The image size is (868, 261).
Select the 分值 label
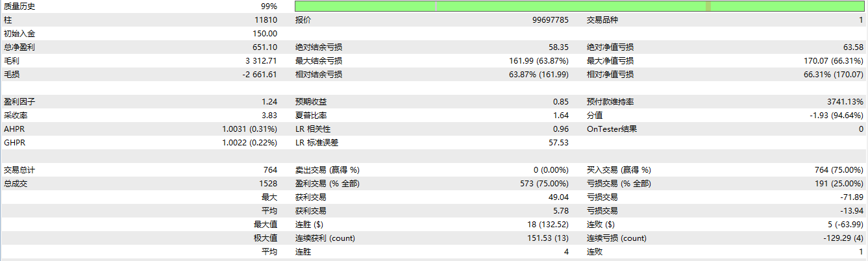pos(595,116)
